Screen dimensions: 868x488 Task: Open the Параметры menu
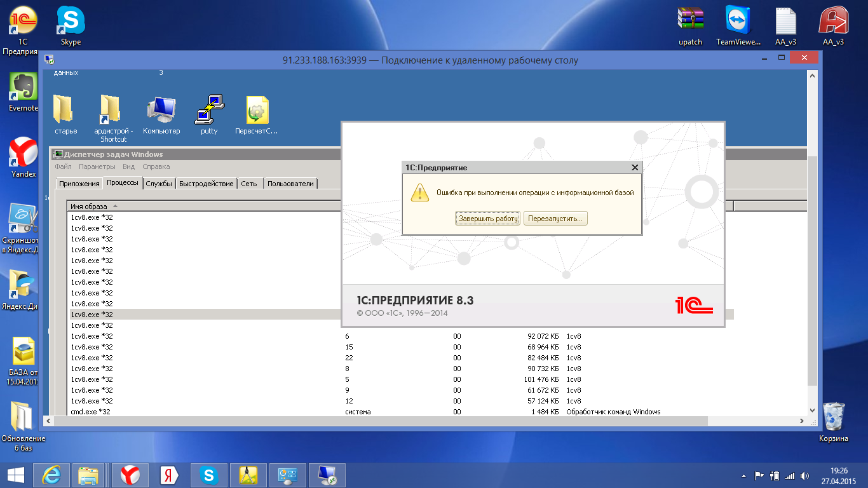(x=97, y=166)
